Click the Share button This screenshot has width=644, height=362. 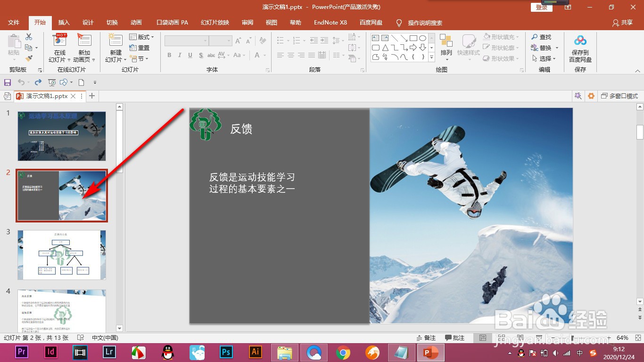point(622,23)
